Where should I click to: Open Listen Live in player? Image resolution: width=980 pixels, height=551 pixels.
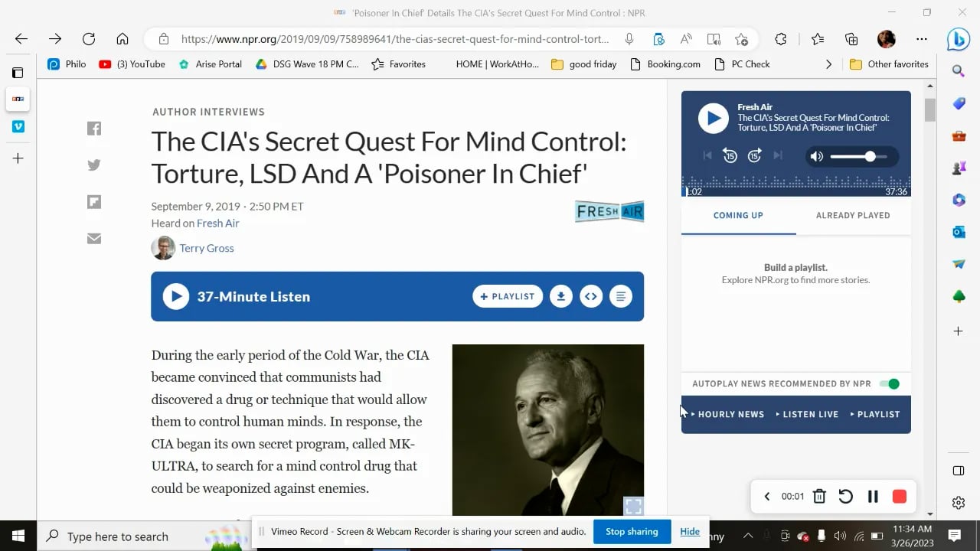click(808, 414)
